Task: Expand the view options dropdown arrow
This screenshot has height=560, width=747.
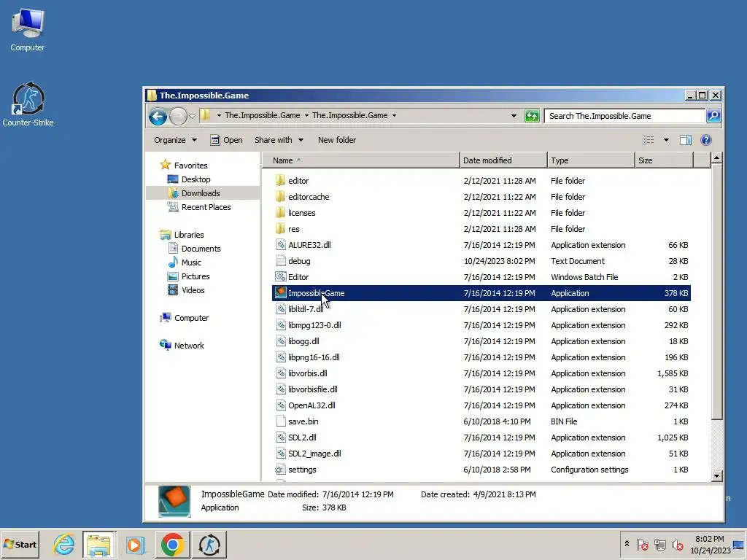Action: [666, 140]
